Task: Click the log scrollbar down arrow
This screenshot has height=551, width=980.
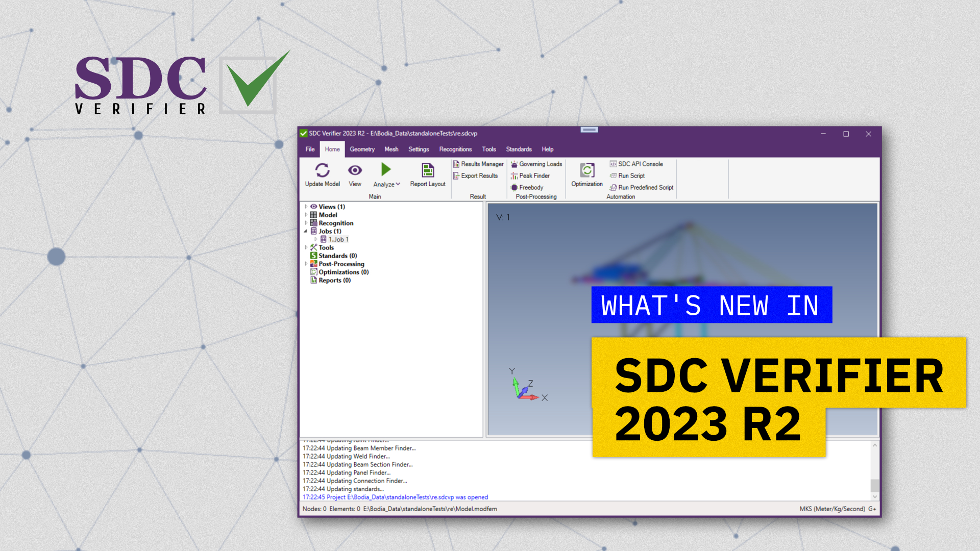Action: click(x=874, y=496)
